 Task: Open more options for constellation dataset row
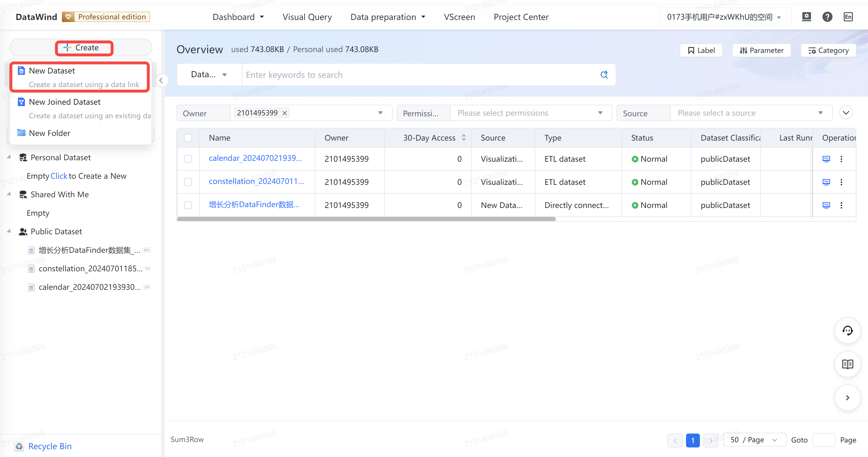[x=841, y=182]
